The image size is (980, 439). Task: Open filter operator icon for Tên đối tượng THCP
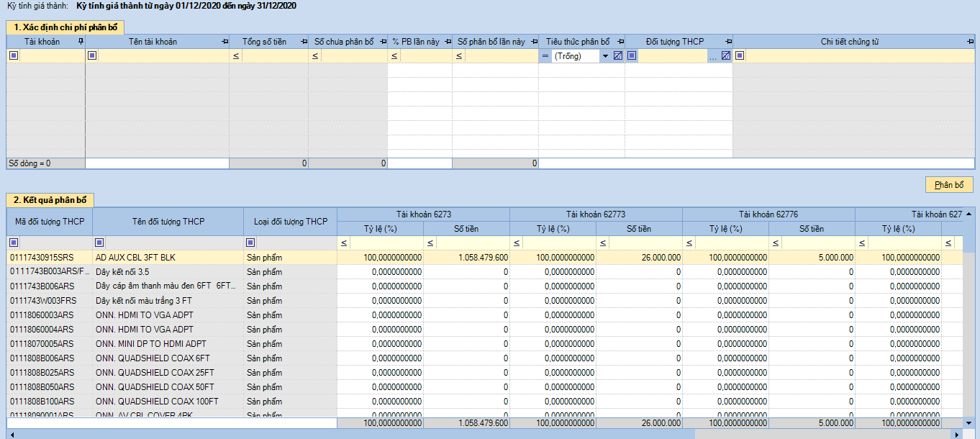coord(100,243)
